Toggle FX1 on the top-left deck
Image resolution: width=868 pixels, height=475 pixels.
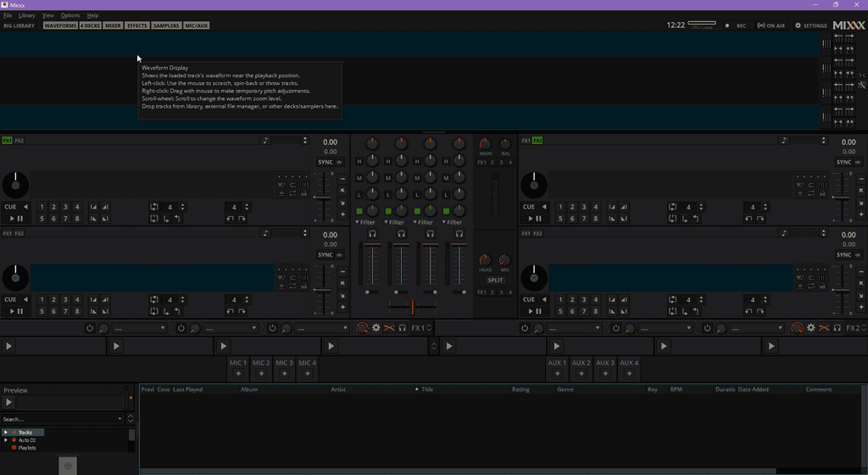[7, 141]
